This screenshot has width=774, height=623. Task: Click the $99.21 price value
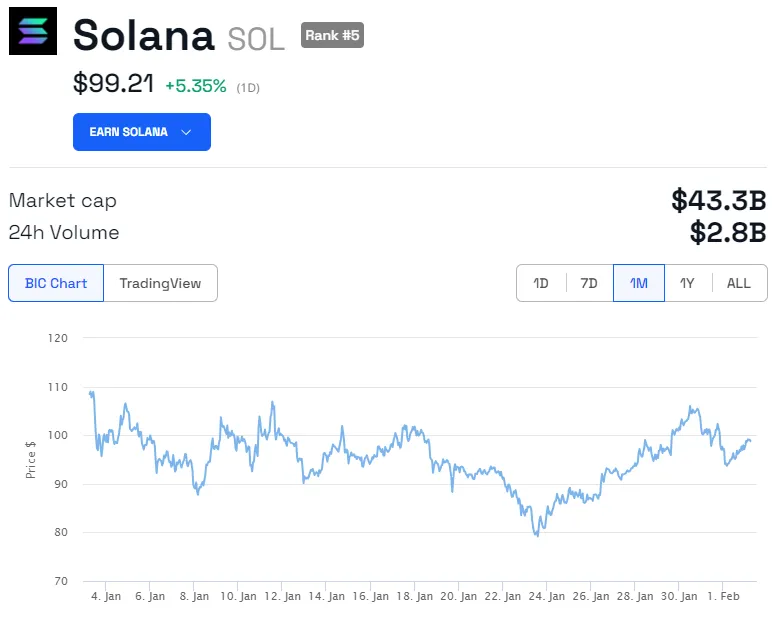[113, 83]
